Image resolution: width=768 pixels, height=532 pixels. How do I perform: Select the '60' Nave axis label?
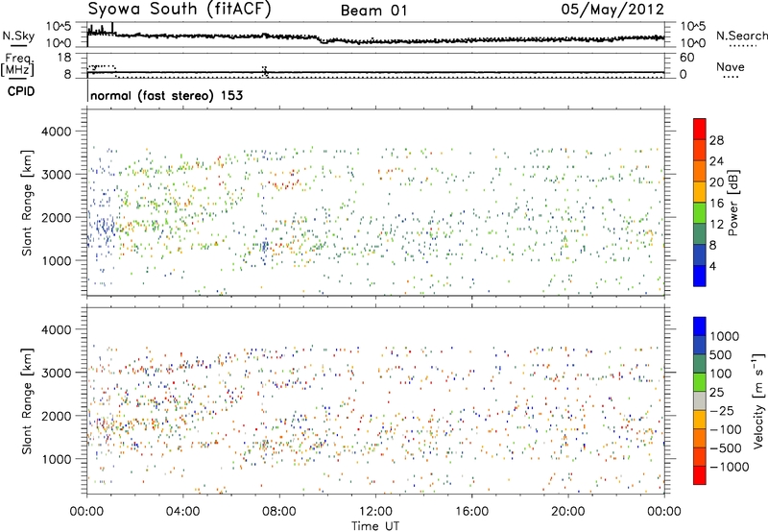tap(686, 58)
